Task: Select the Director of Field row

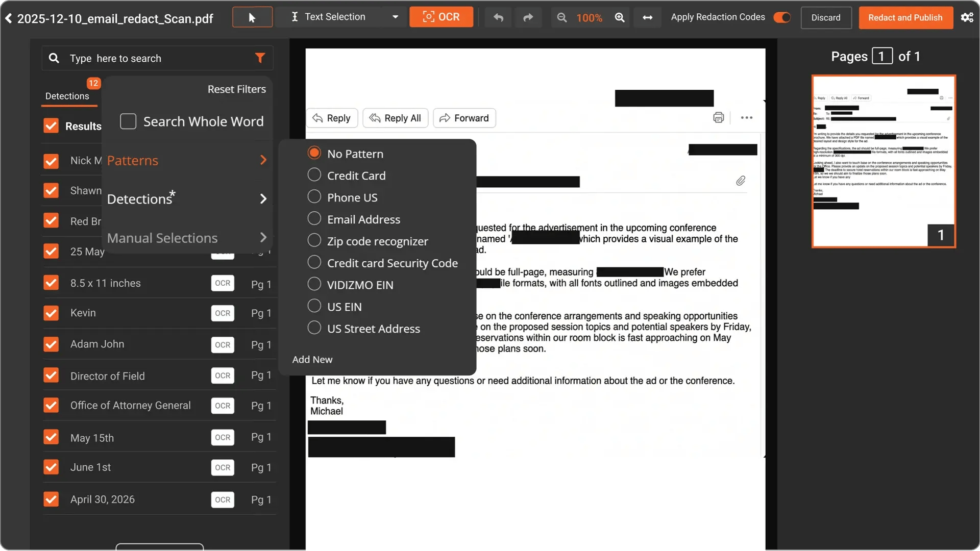Action: coord(158,375)
